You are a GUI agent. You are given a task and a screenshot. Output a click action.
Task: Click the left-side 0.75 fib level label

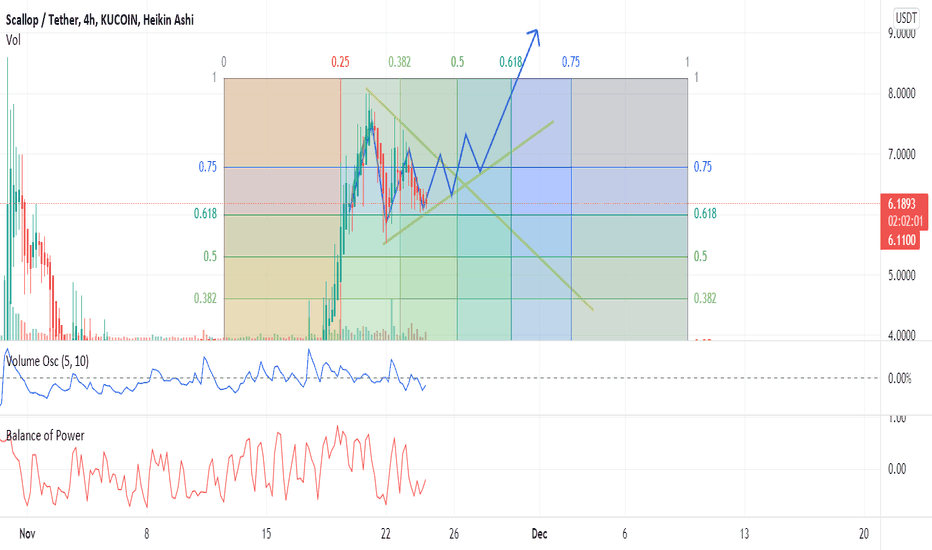point(207,167)
